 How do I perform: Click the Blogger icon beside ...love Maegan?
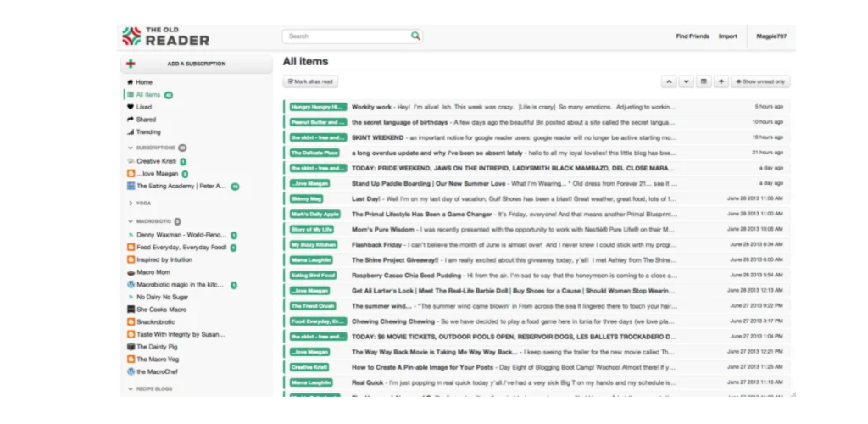tap(131, 173)
